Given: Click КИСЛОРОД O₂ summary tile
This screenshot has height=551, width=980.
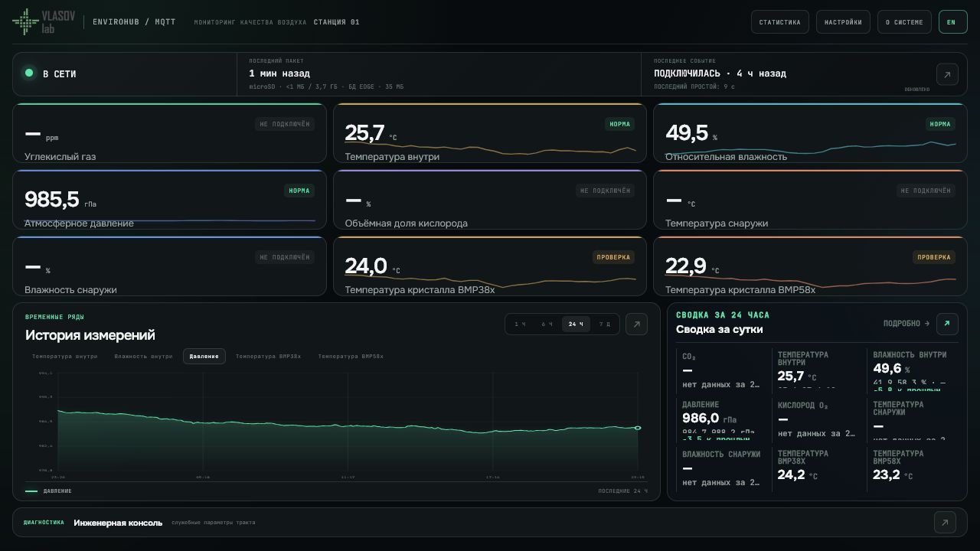Looking at the screenshot, I should (819, 420).
